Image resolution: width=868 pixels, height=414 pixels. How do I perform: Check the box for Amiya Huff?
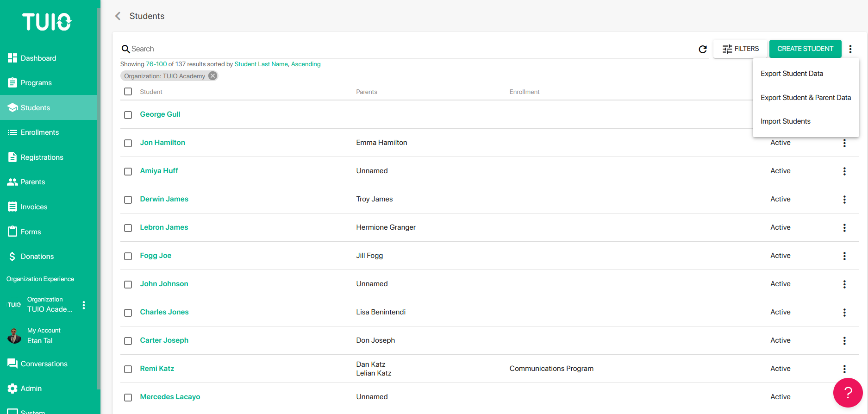128,171
